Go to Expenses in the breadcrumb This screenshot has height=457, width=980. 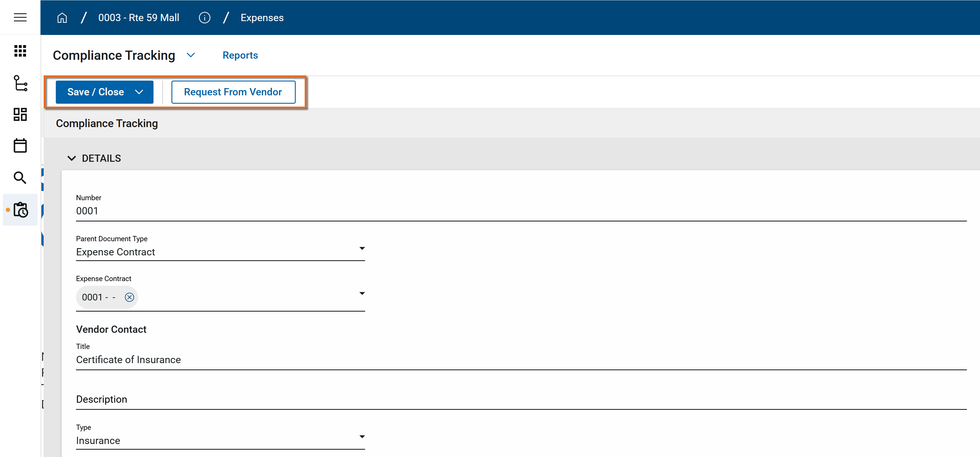click(262, 18)
